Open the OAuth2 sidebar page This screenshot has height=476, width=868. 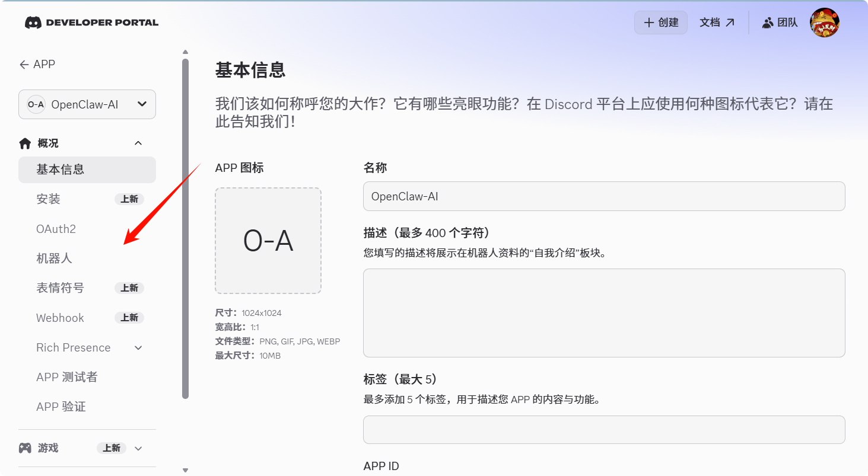[x=87, y=229]
